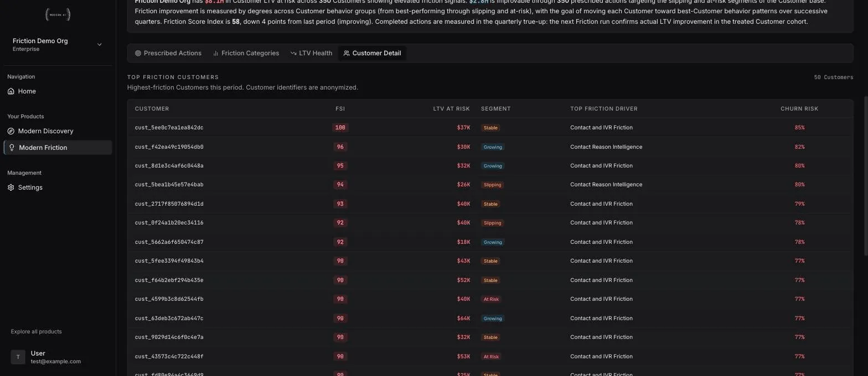Click the Modern Discovery compass icon
Screen dimensions: 868x376
click(x=11, y=131)
